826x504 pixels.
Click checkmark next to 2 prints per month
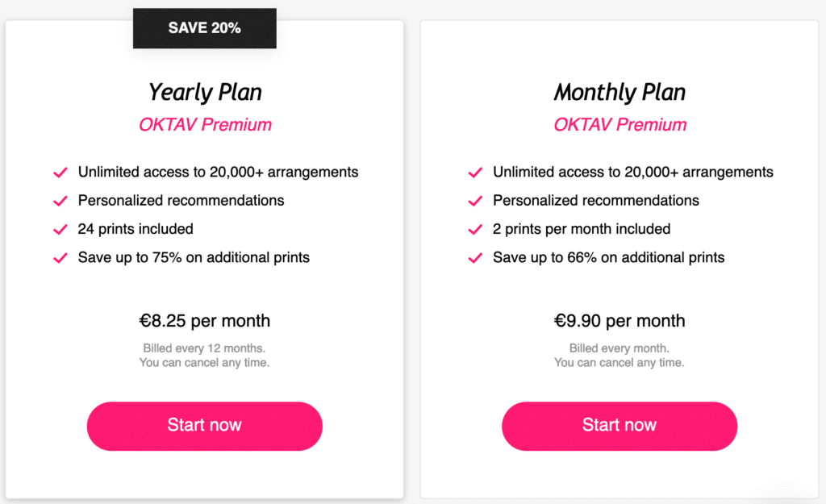(x=475, y=230)
